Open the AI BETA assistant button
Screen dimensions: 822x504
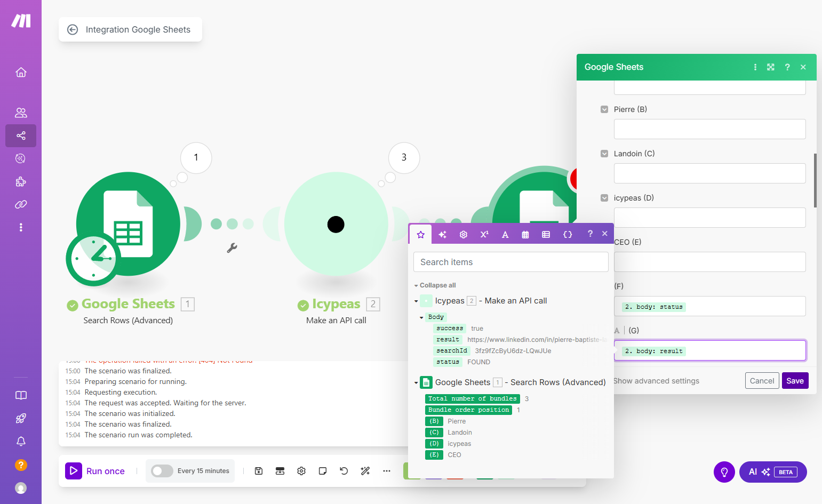point(773,472)
